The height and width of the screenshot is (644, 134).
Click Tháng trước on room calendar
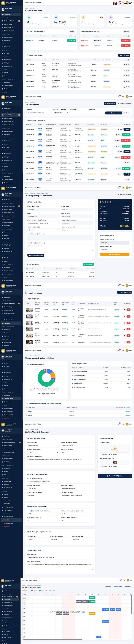tap(107, 586)
